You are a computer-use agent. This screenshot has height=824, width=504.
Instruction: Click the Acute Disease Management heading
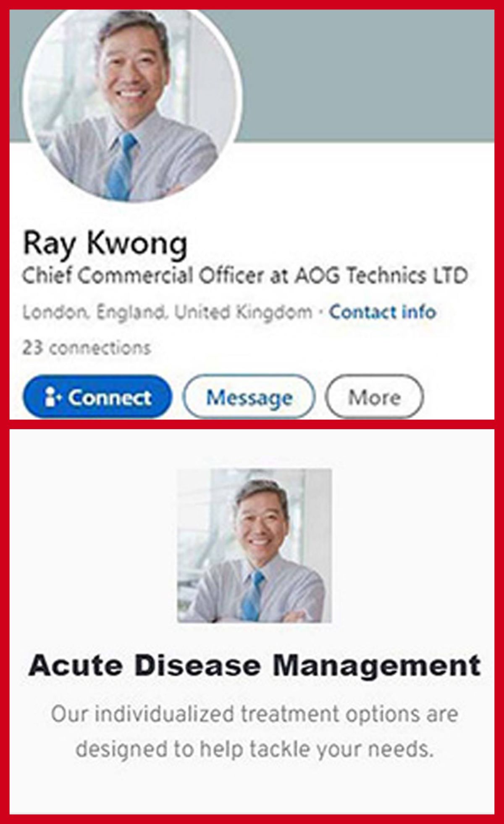[255, 666]
